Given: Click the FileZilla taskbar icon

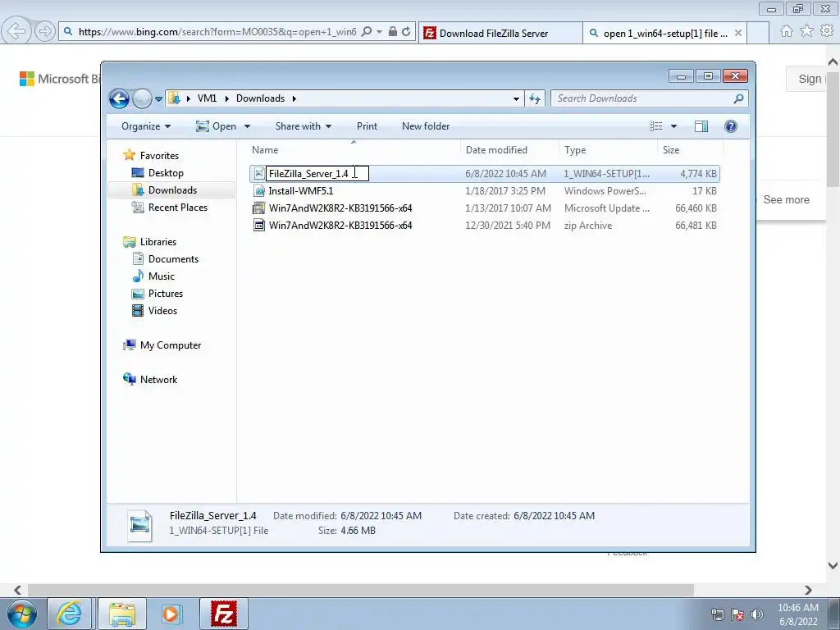Looking at the screenshot, I should (x=224, y=614).
